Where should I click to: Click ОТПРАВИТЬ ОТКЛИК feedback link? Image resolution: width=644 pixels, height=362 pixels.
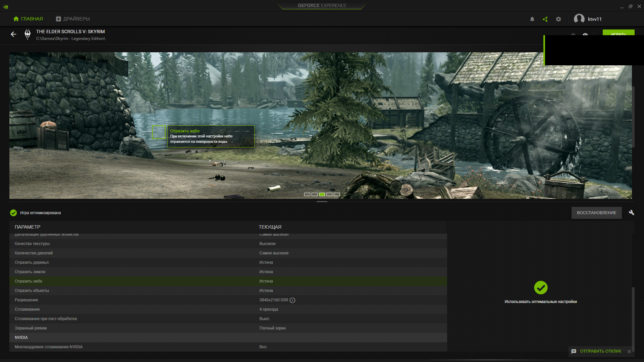[x=600, y=351]
